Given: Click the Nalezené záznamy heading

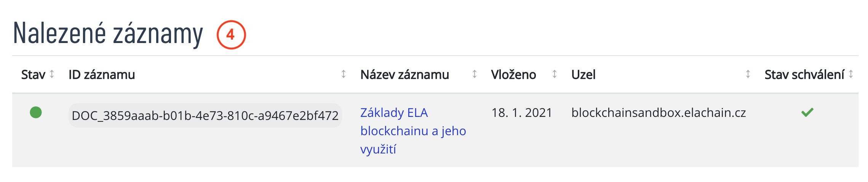Looking at the screenshot, I should pyautogui.click(x=108, y=34).
